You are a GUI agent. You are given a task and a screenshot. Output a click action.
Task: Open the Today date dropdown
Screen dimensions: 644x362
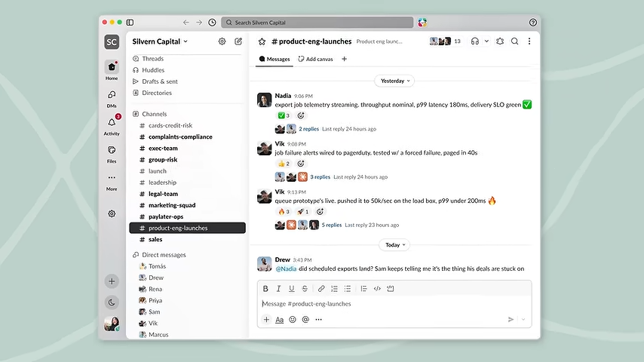[x=394, y=245]
